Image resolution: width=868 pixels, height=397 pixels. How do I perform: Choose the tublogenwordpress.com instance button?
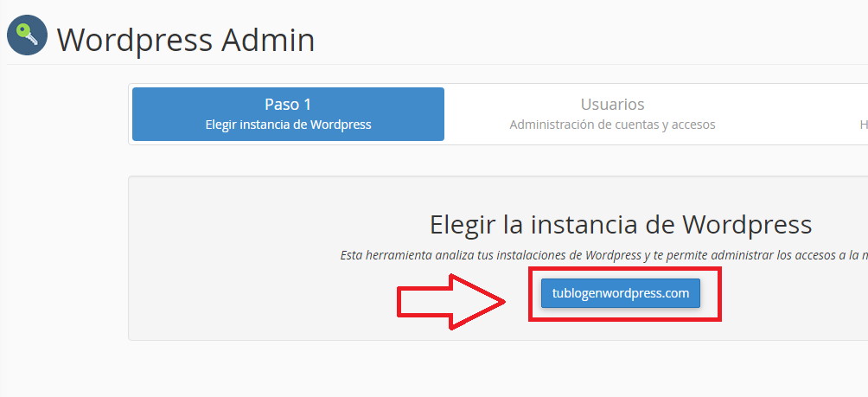[621, 293]
